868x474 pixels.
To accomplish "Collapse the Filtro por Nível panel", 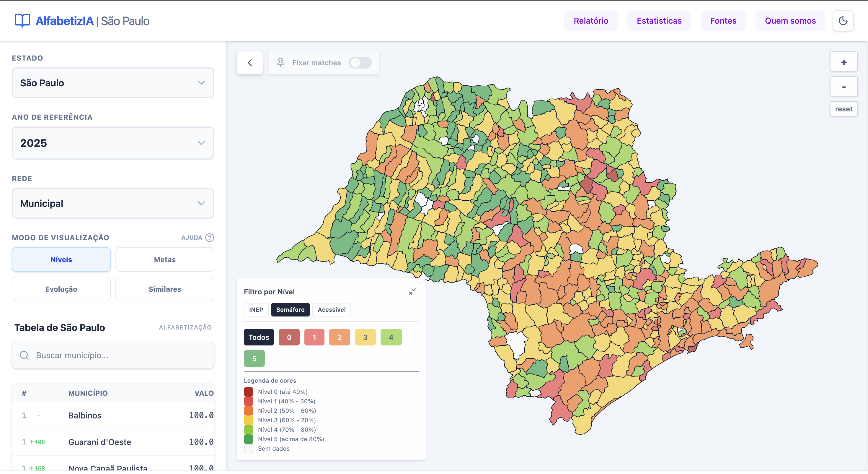I will (x=412, y=291).
